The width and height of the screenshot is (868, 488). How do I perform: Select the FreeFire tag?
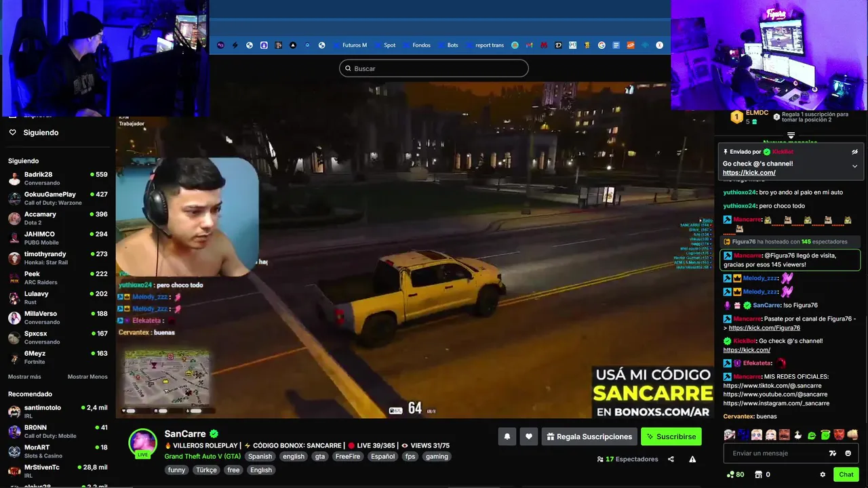(347, 456)
